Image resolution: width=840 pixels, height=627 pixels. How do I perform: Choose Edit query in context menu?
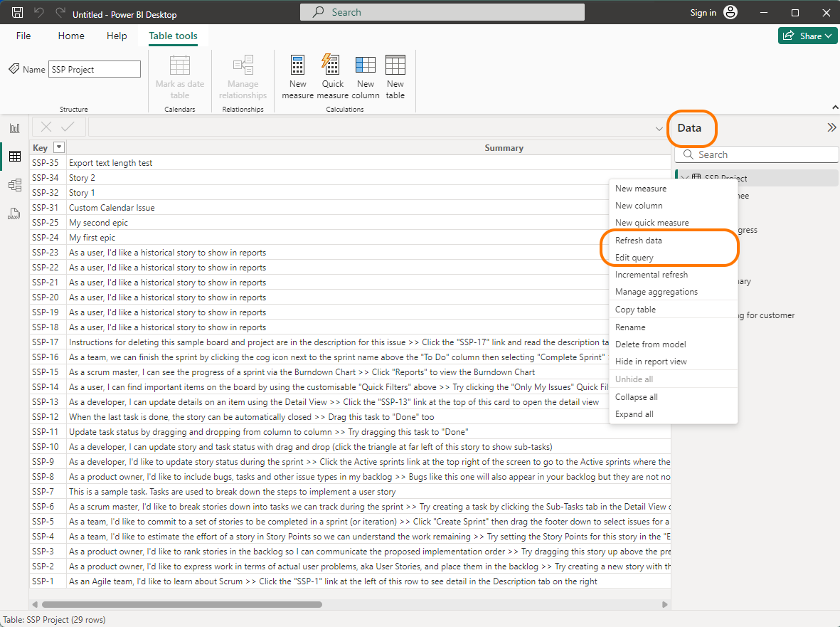[634, 258]
